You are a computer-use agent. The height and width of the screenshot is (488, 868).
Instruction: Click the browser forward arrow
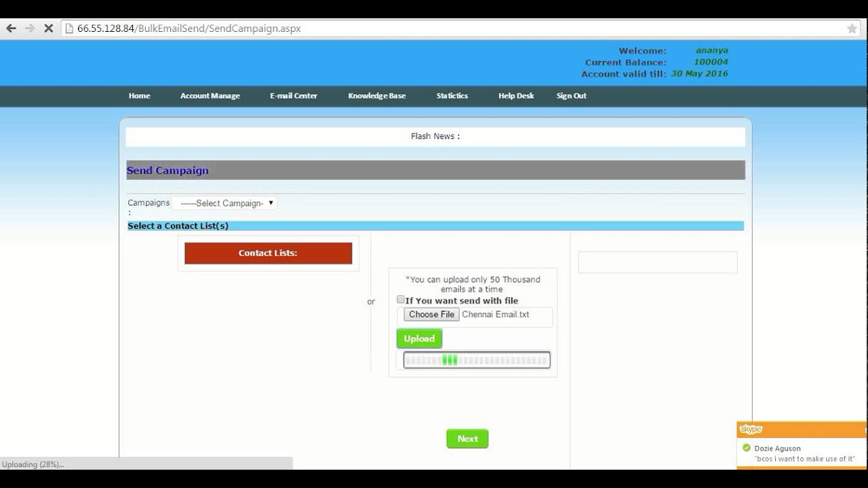click(30, 28)
